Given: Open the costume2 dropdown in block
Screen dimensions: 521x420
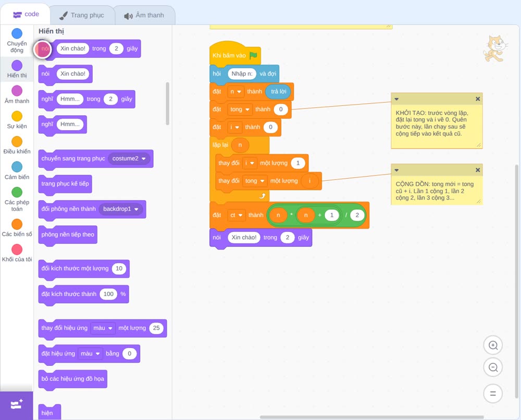Looking at the screenshot, I should (x=129, y=158).
